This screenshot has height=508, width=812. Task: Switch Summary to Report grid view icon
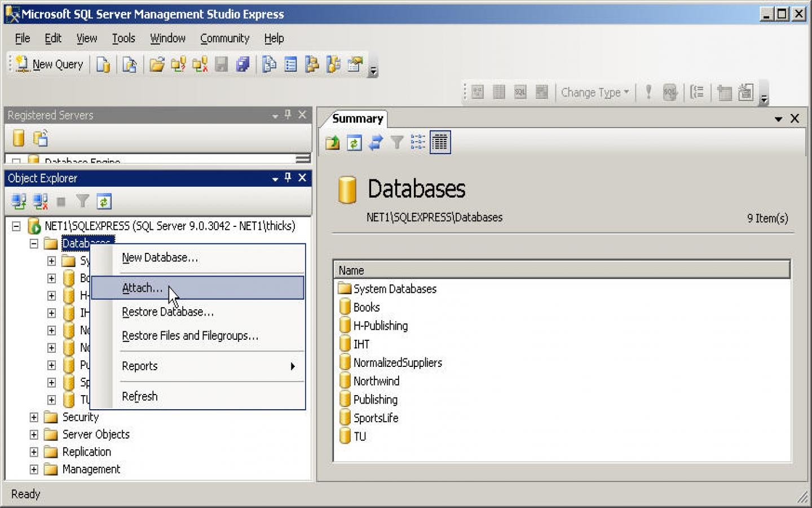[440, 142]
